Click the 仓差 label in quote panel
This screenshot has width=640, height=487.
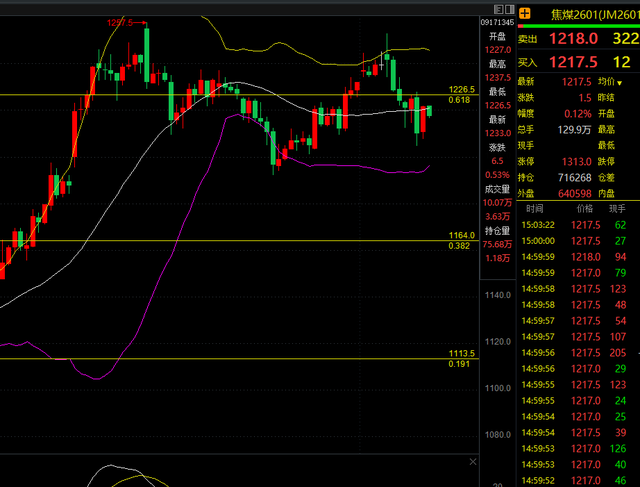tap(606, 178)
